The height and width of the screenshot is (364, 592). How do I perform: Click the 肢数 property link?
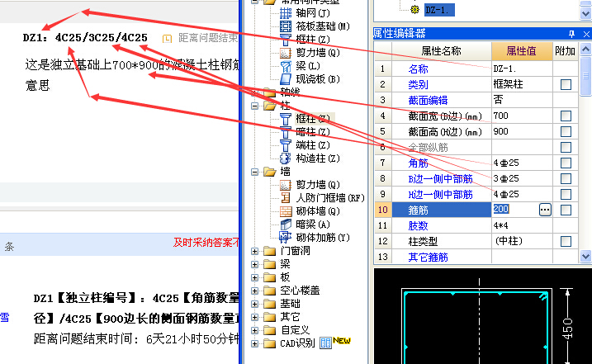pos(418,226)
